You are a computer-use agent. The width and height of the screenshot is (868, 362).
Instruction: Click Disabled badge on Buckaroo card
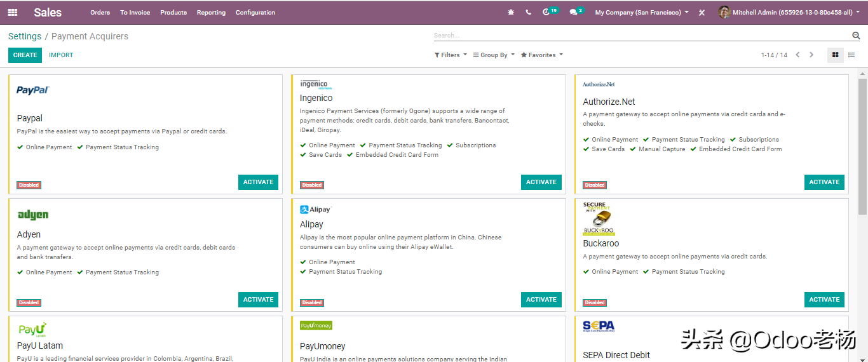(595, 303)
